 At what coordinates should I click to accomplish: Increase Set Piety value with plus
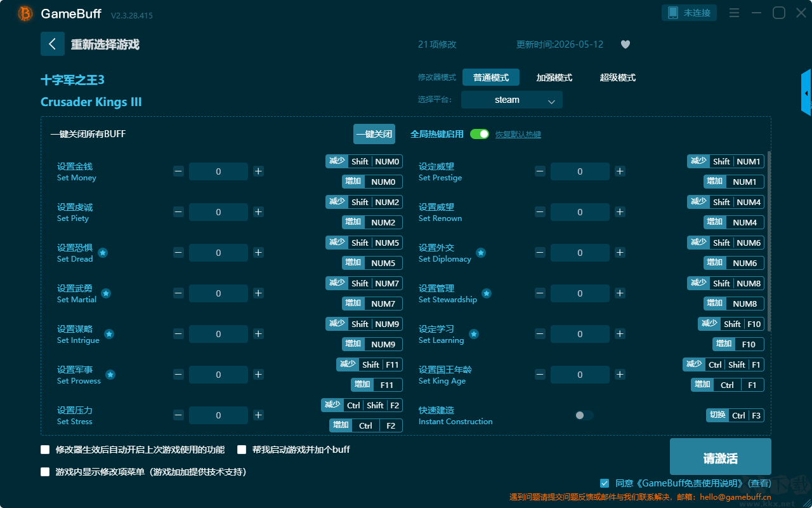tap(258, 212)
